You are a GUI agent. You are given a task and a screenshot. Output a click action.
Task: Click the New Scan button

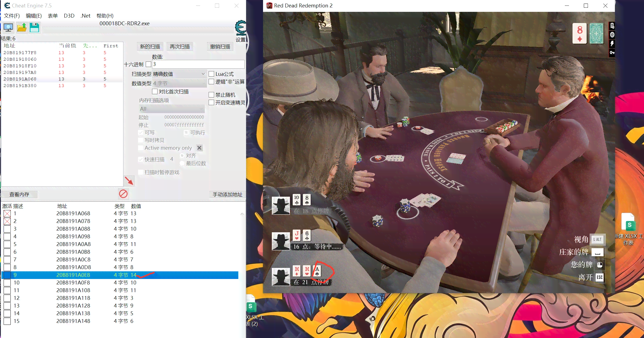[150, 46]
